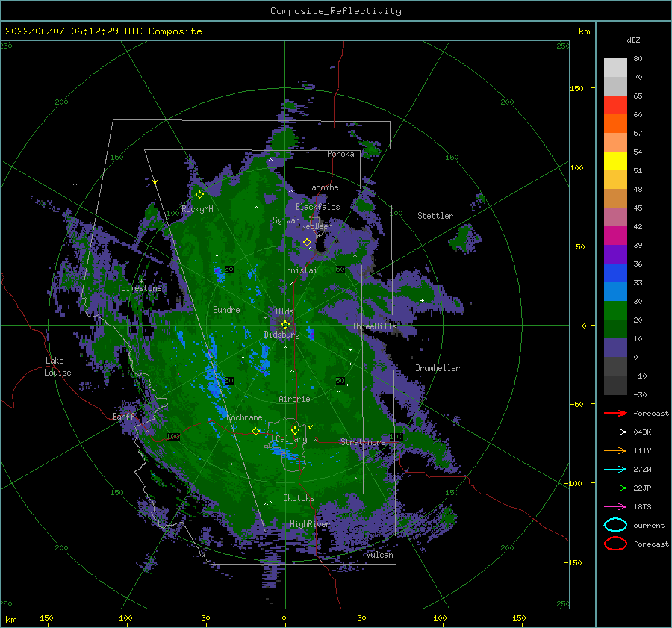Click the Didsbury town label
672x628 pixels.
tap(281, 335)
